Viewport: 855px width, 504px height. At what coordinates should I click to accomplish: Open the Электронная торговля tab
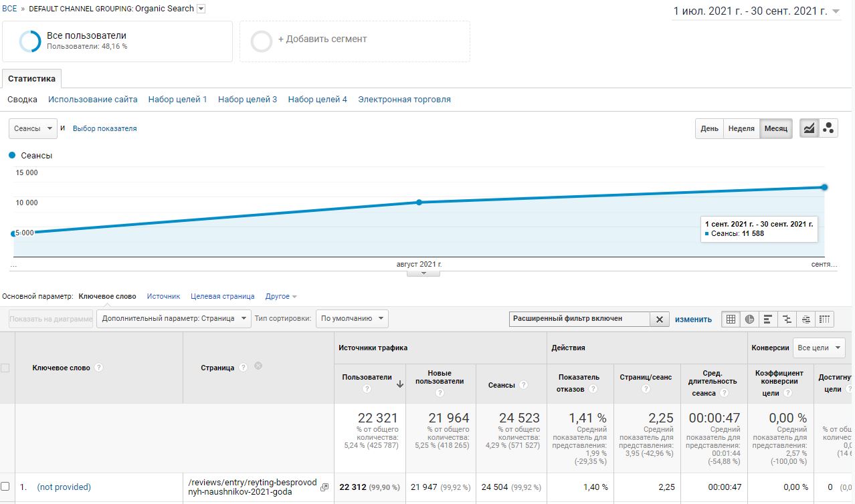pyautogui.click(x=404, y=100)
